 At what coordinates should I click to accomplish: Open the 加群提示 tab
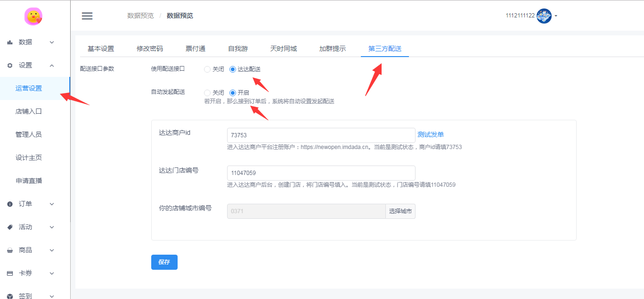coord(333,49)
